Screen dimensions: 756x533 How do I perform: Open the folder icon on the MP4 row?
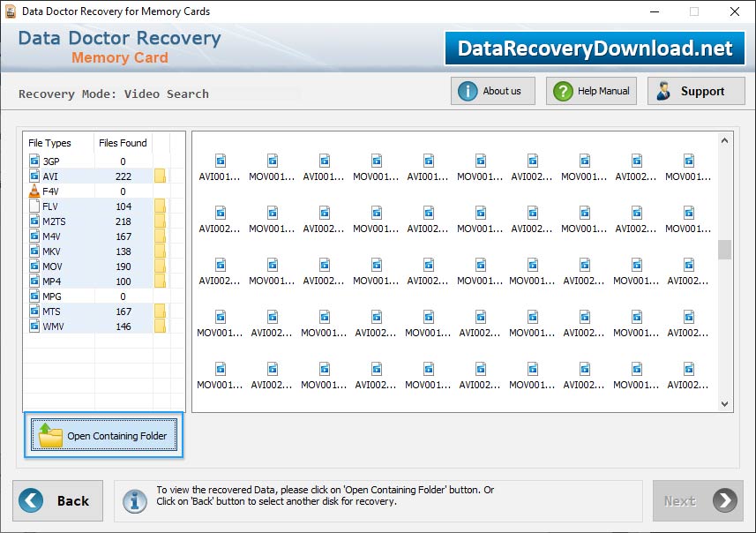pos(160,281)
